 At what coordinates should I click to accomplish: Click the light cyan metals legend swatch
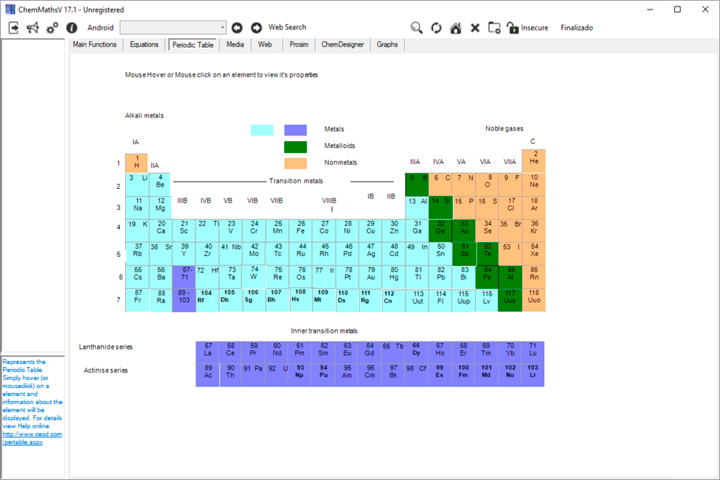[262, 130]
